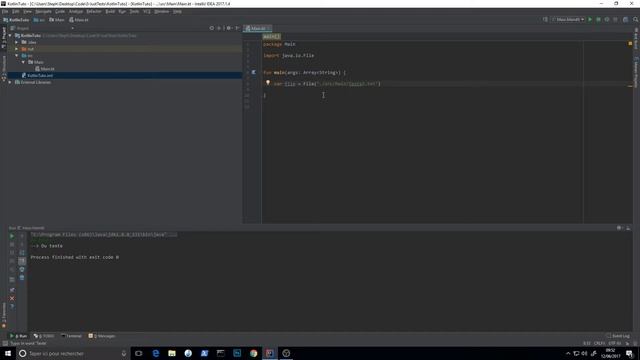Toggle the Structure side tool window tab

click(x=4, y=68)
